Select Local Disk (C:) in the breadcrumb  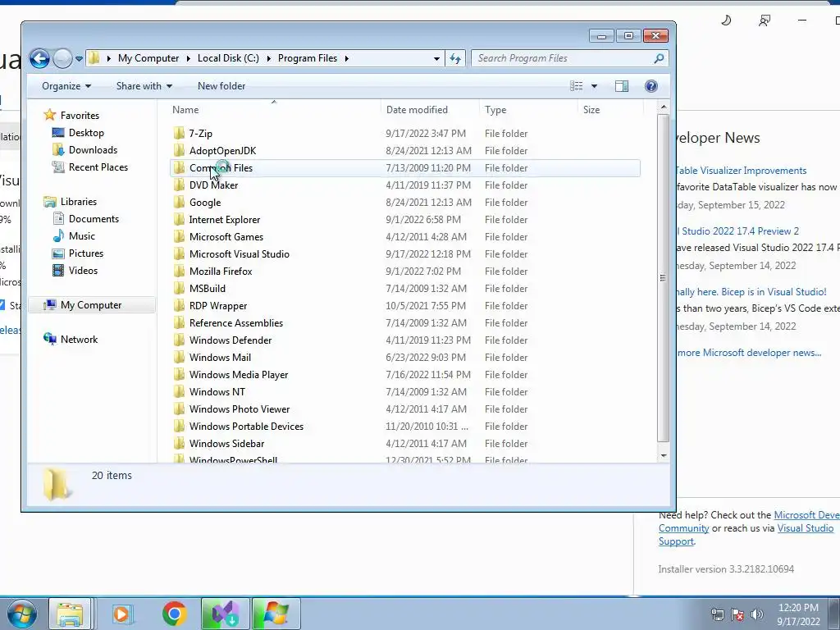click(x=228, y=58)
